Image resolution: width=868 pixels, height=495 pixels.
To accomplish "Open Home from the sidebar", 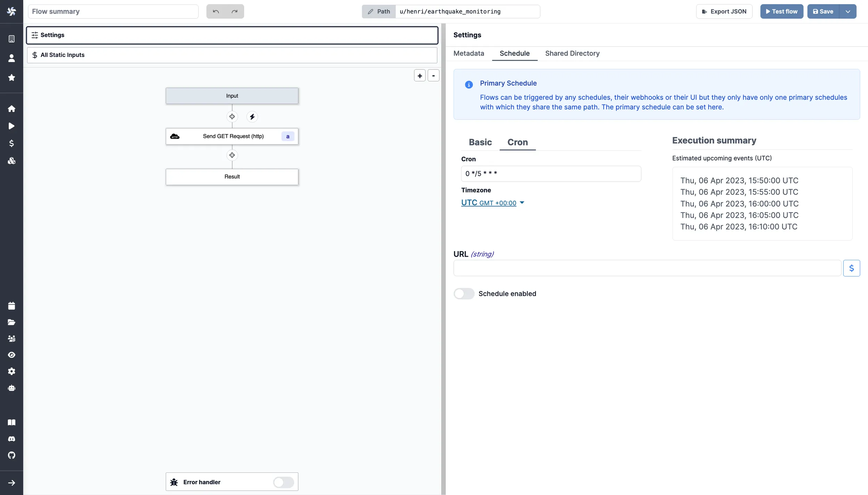I will [11, 109].
